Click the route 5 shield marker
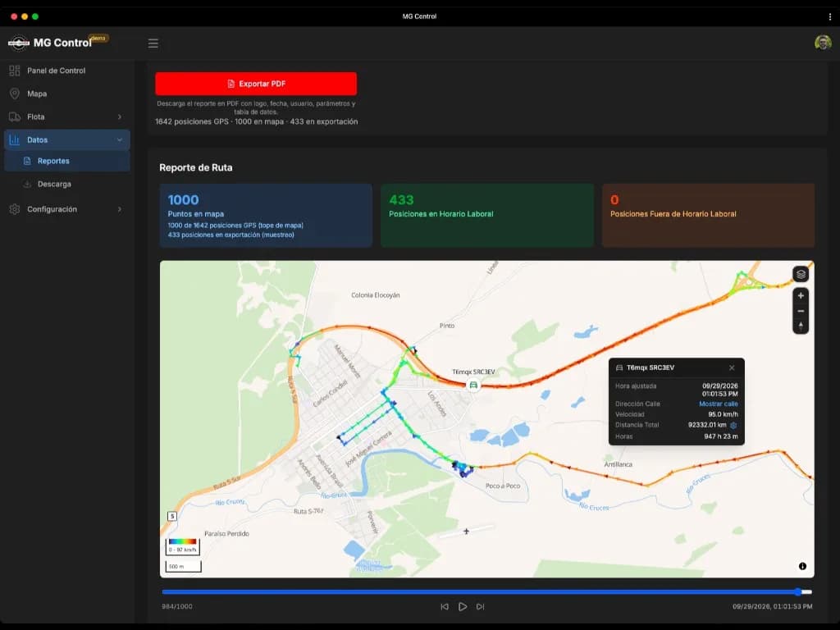Viewport: 840px width, 630px height. click(172, 517)
